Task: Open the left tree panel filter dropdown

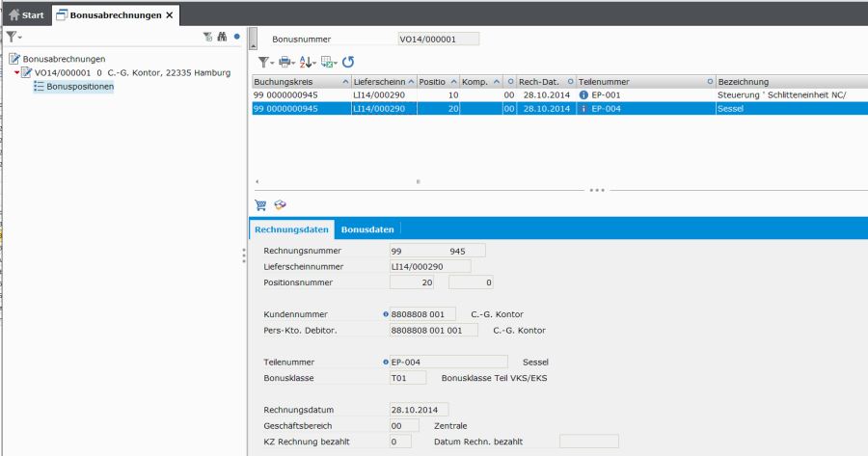Action: [14, 37]
